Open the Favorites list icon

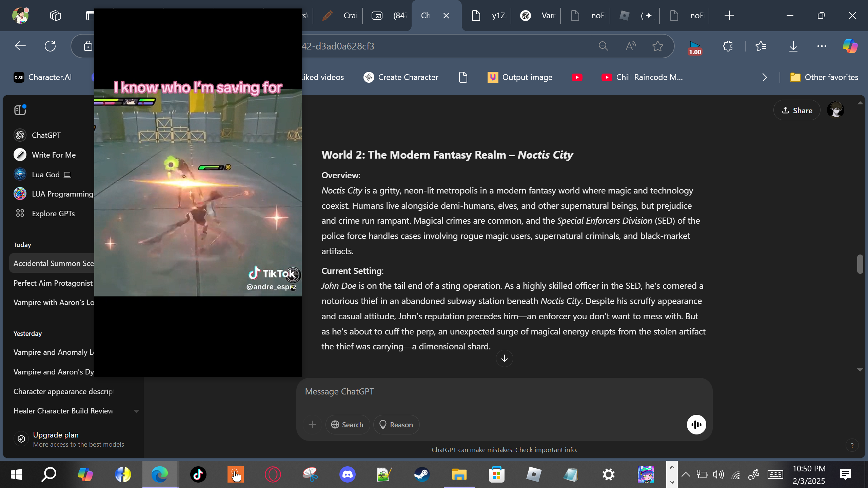(761, 46)
